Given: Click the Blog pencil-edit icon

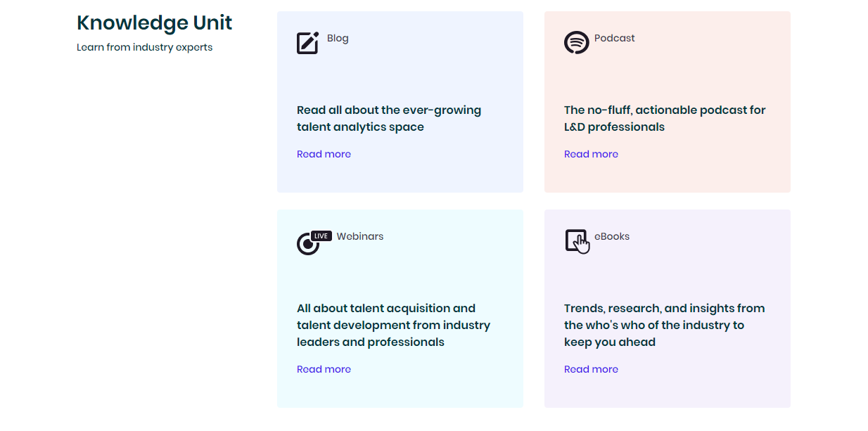Looking at the screenshot, I should pos(307,43).
